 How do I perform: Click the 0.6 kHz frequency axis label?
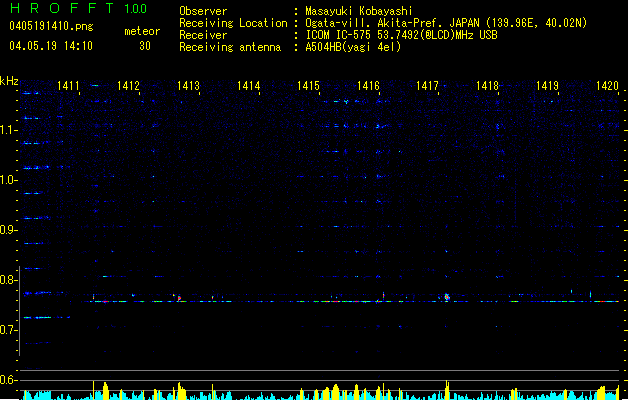[x=8, y=380]
